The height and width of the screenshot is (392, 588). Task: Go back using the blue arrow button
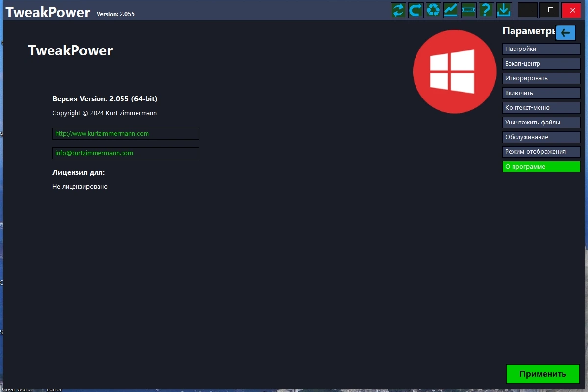click(x=566, y=33)
